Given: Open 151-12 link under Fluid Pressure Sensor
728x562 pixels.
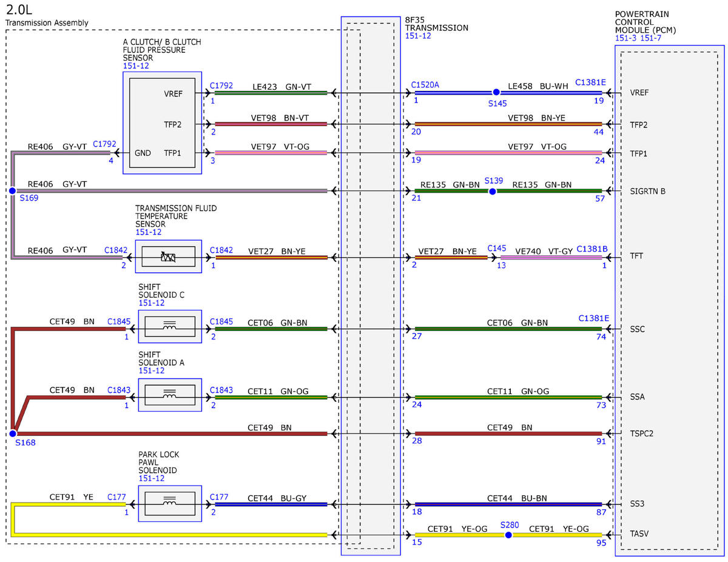Looking at the screenshot, I should coord(135,66).
